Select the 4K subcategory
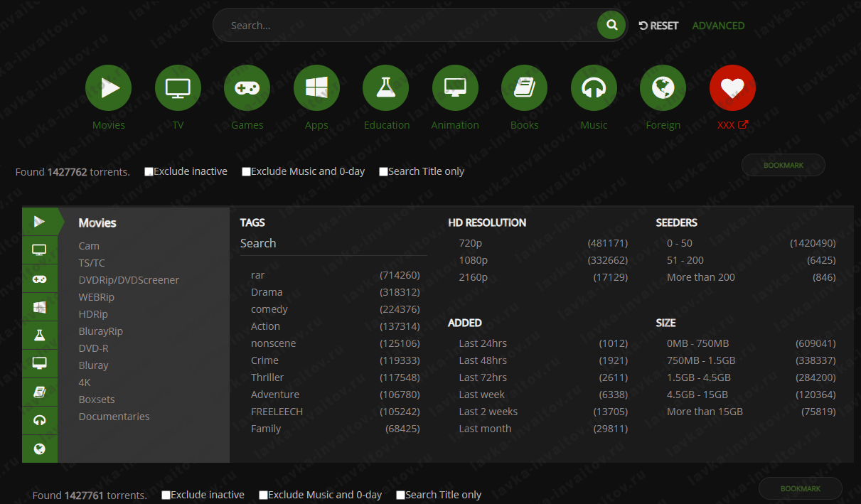 (85, 382)
